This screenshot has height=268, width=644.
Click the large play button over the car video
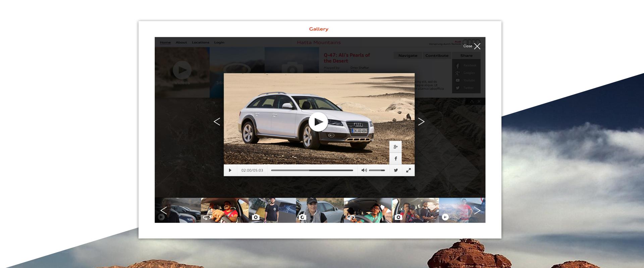tap(318, 122)
